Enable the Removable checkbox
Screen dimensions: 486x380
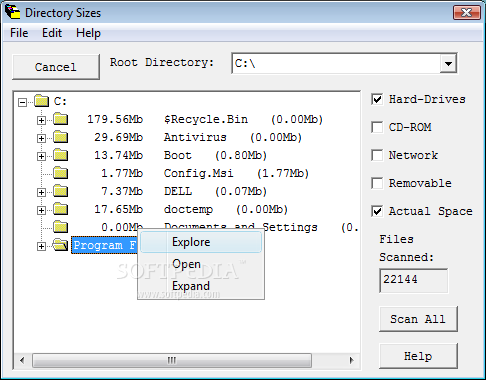click(x=377, y=183)
